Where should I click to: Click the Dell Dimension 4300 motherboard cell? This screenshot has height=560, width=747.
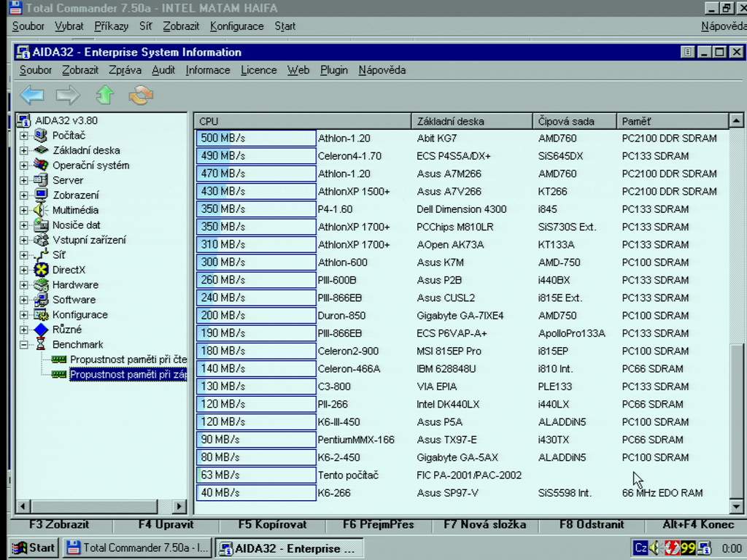462,209
